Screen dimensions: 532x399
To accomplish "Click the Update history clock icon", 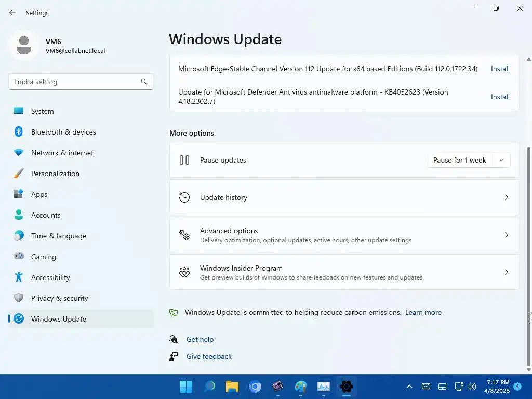I will (184, 197).
